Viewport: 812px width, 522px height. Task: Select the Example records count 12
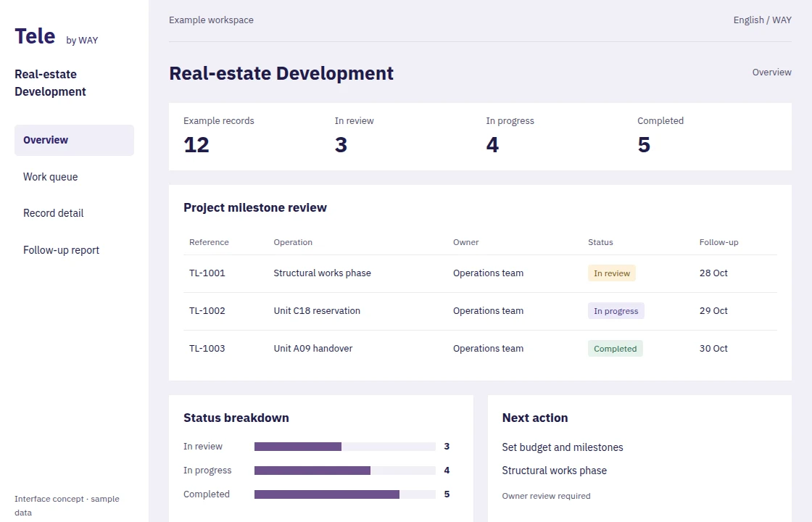[196, 144]
